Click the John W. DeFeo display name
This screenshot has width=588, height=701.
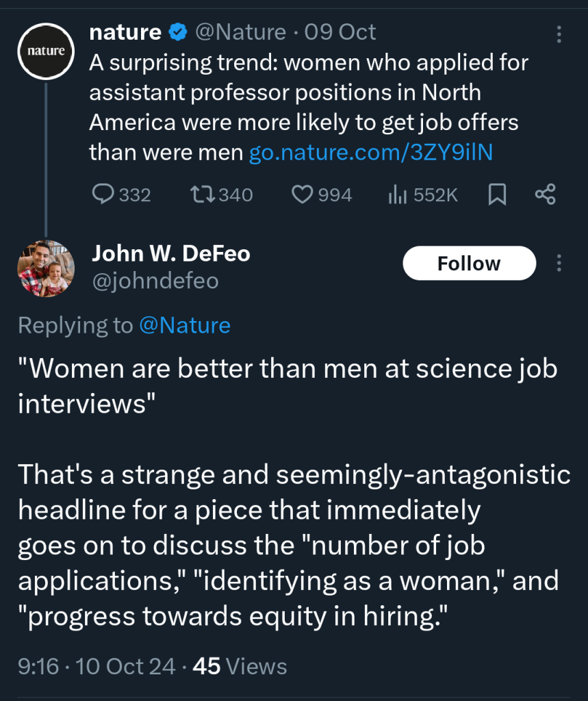[171, 254]
